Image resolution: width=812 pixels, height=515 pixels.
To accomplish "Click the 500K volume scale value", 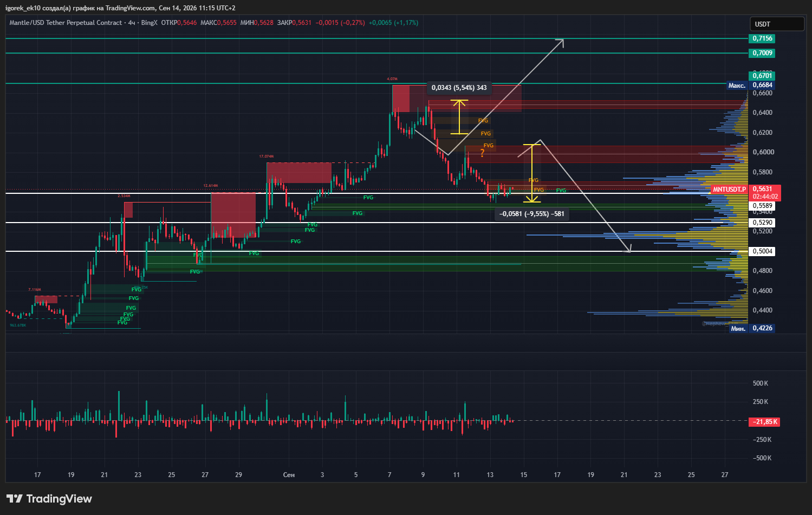I will (x=761, y=383).
